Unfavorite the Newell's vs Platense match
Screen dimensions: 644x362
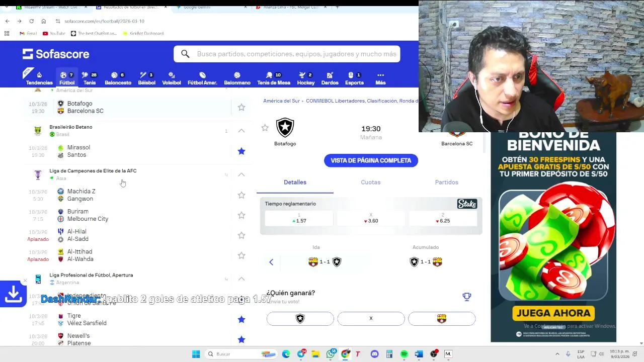[x=242, y=339]
